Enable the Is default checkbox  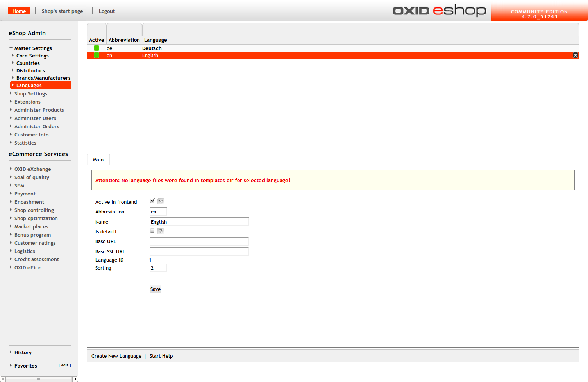tap(152, 231)
